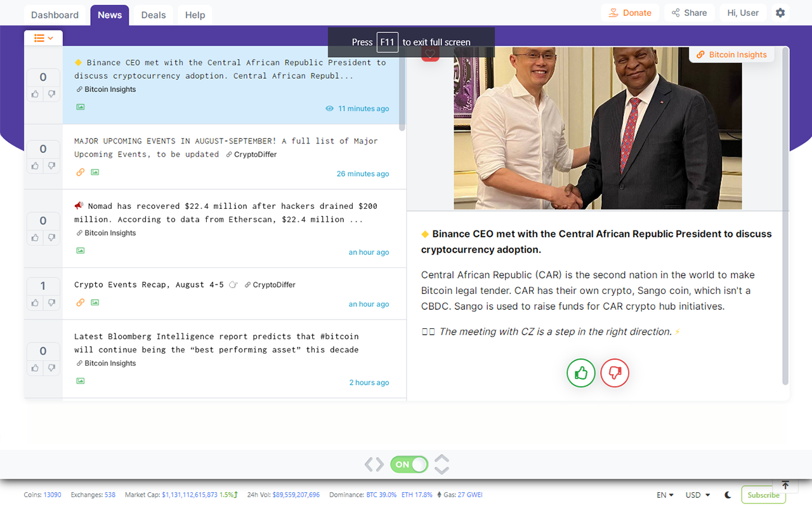Click the Donate button
Viewport: 812px width, 508px height.
pos(630,13)
